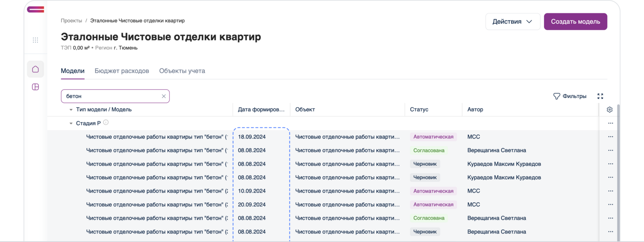Click the Создать модель button
The image size is (644, 242).
pyautogui.click(x=575, y=21)
